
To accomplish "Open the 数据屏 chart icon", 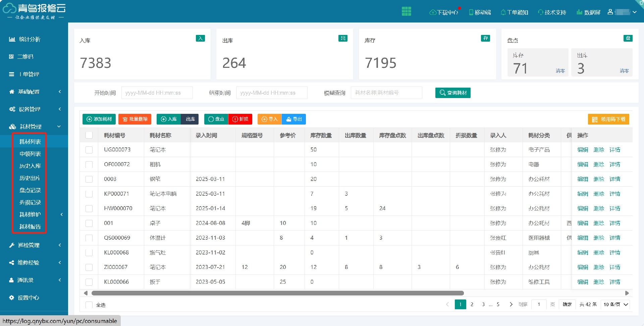I will (x=579, y=12).
